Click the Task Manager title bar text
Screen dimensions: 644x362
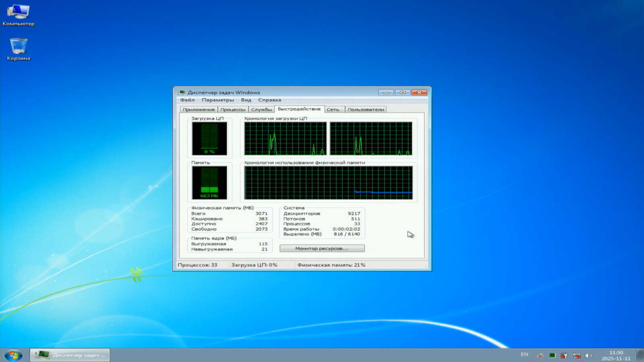tap(224, 93)
